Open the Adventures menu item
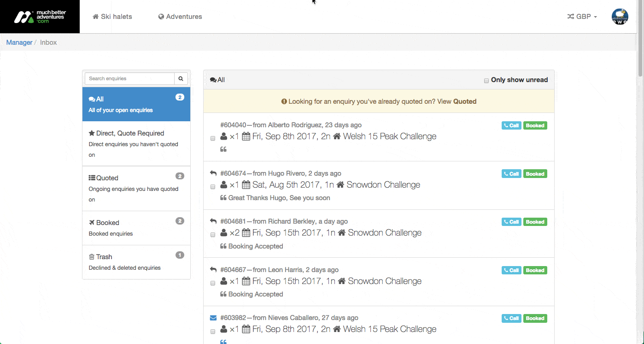The image size is (644, 344). (180, 17)
